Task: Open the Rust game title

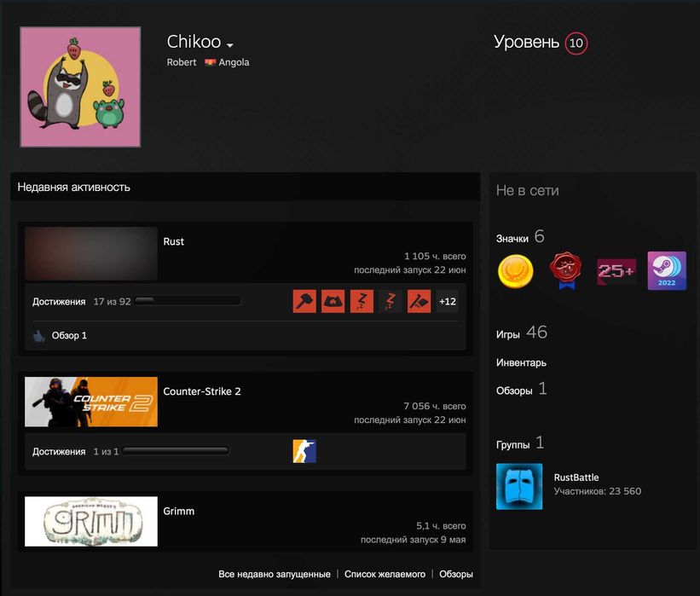Action: [x=174, y=241]
